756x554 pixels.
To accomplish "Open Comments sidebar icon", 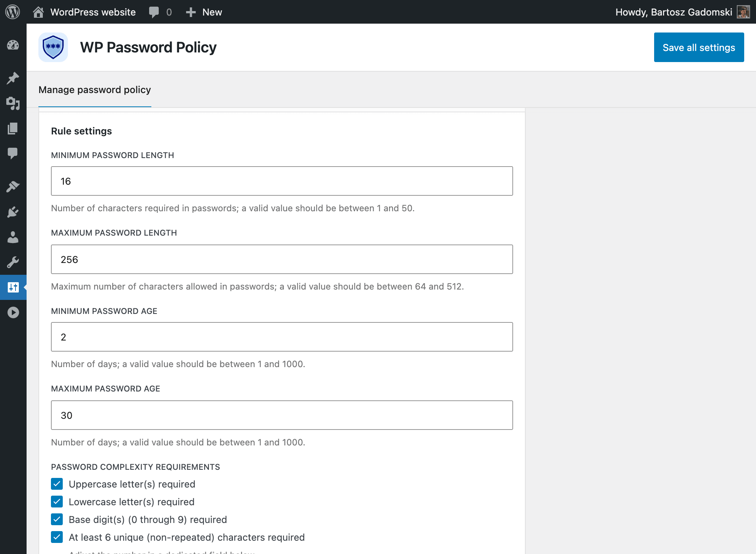I will [x=13, y=153].
